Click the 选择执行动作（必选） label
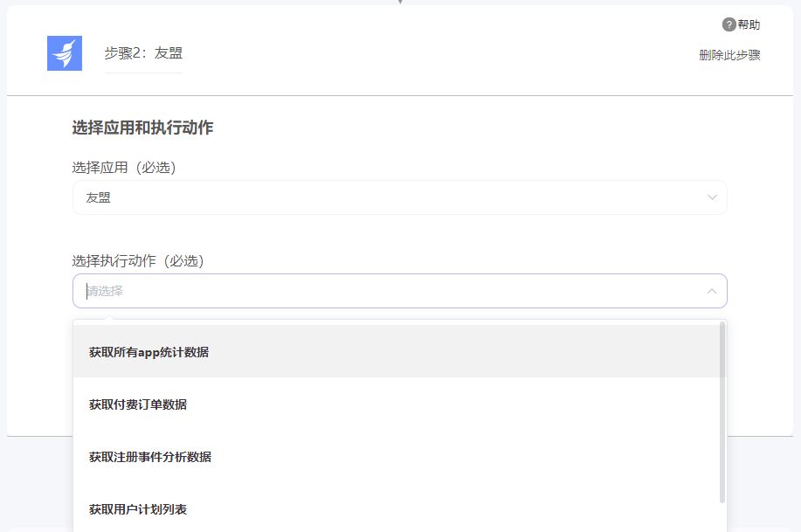 [x=138, y=261]
